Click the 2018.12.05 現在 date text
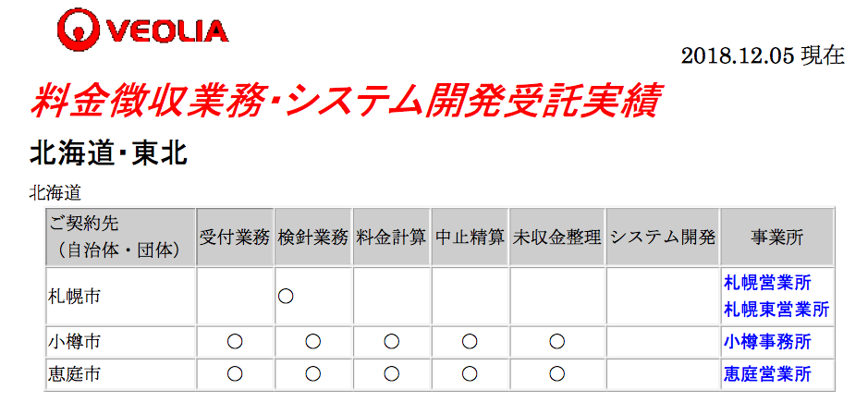868x414 pixels. pyautogui.click(x=763, y=55)
